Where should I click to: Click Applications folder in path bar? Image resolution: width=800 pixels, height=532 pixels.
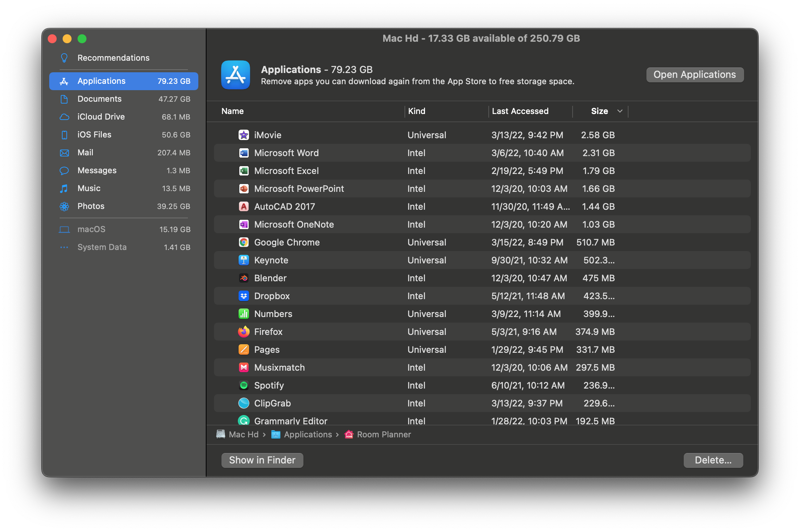point(308,434)
